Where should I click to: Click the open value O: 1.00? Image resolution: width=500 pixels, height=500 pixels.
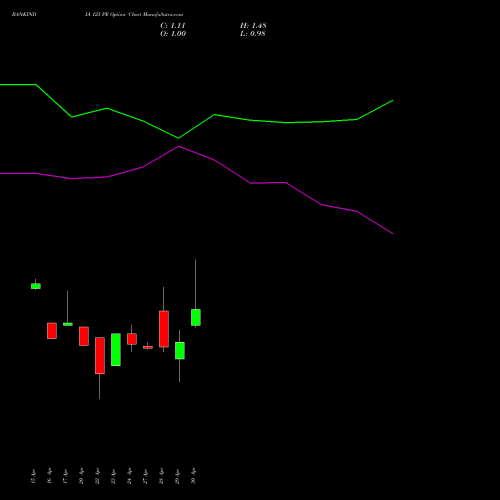173,34
